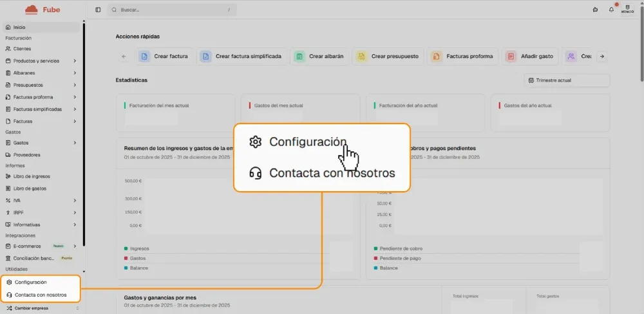
Task: Open Libro de ingresos icon
Action: pyautogui.click(x=8, y=176)
